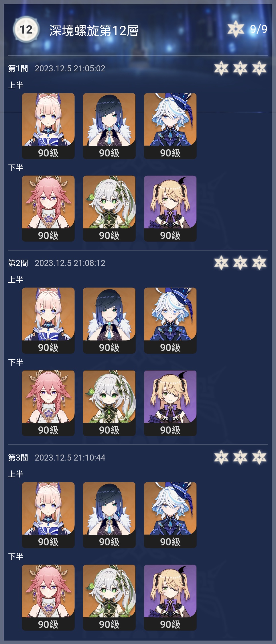The image size is (276, 644).
Task: Select pink-haired character in 第1間 上半
Action: click(48, 126)
